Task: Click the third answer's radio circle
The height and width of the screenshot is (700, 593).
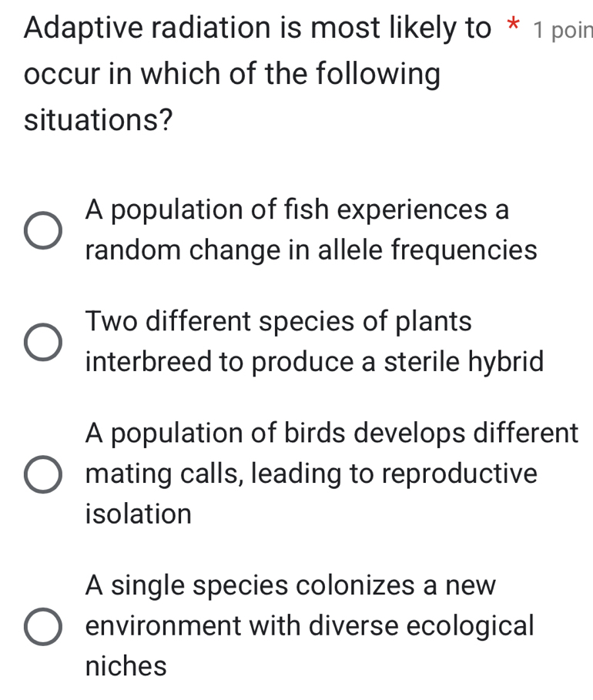Action: pyautogui.click(x=42, y=474)
